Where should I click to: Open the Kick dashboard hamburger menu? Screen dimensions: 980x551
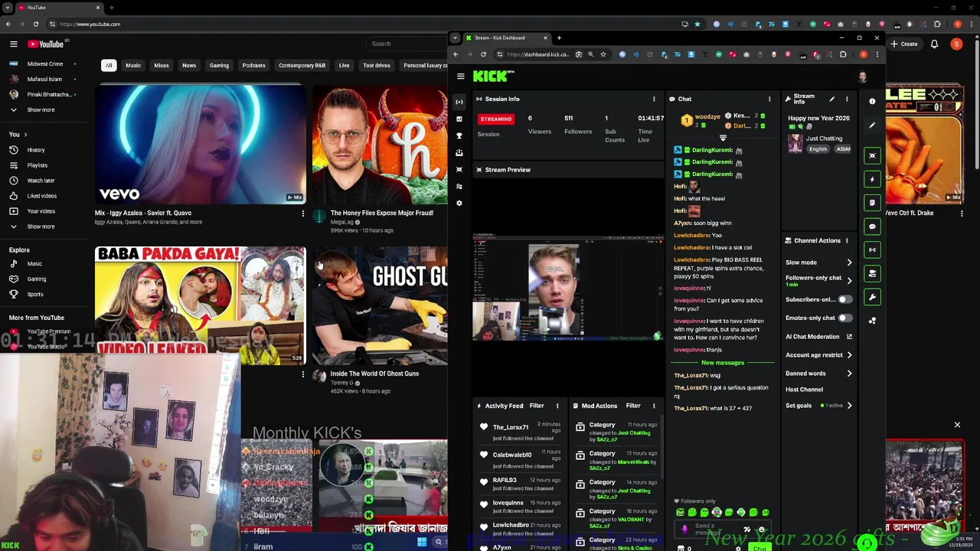point(460,77)
